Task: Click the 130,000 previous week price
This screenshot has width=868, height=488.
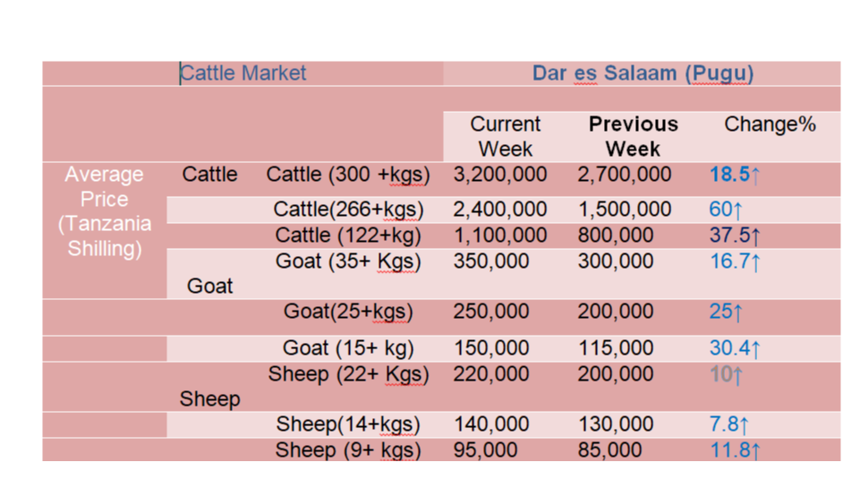Action: click(x=616, y=424)
